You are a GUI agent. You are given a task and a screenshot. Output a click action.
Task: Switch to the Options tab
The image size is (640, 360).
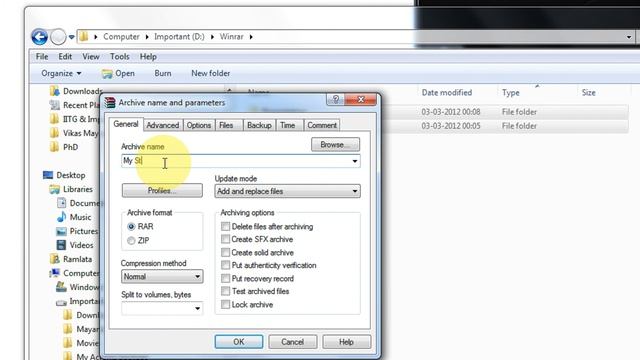click(x=199, y=125)
